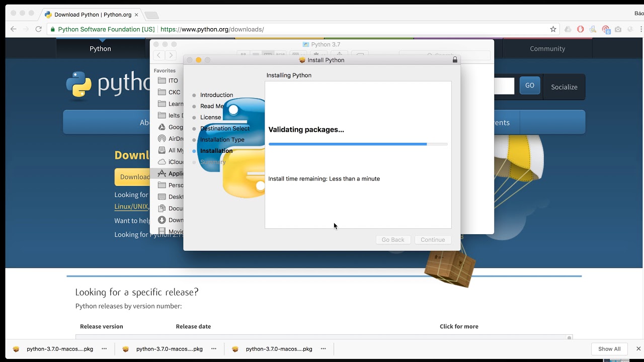Click the 'Validating packages...' status text
This screenshot has height=362, width=644.
[306, 130]
